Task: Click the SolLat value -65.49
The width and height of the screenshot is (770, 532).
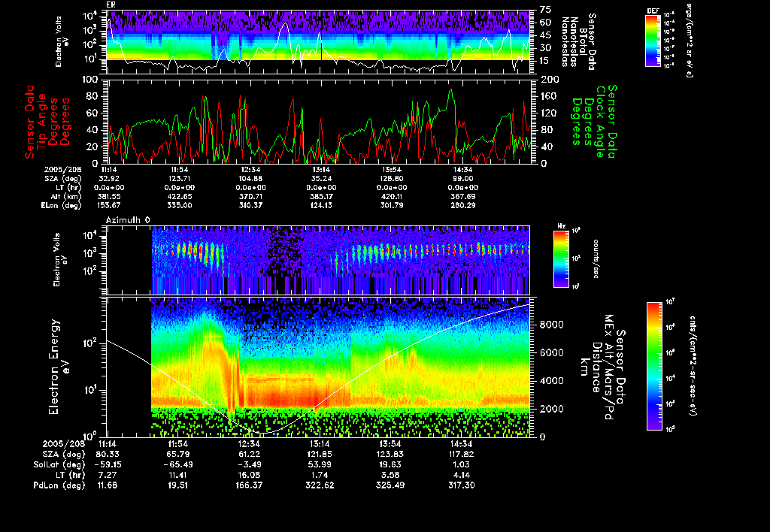Action: pos(178,465)
